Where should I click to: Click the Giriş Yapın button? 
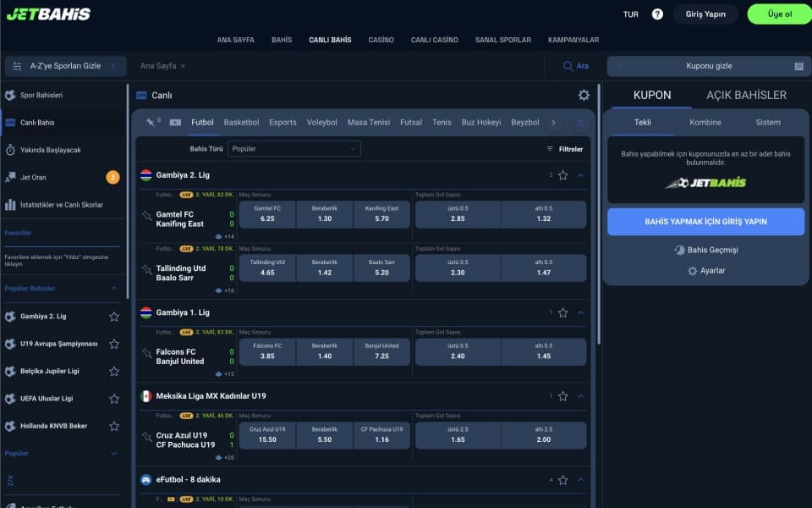click(705, 14)
